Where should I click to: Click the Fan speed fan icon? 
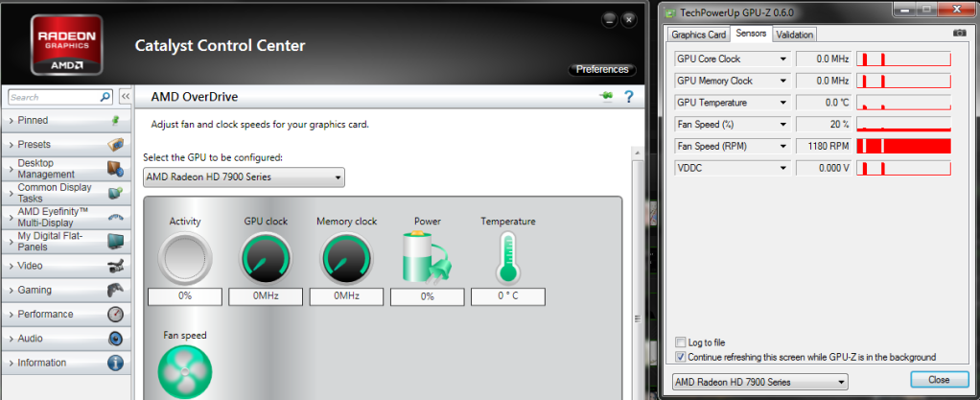(185, 372)
